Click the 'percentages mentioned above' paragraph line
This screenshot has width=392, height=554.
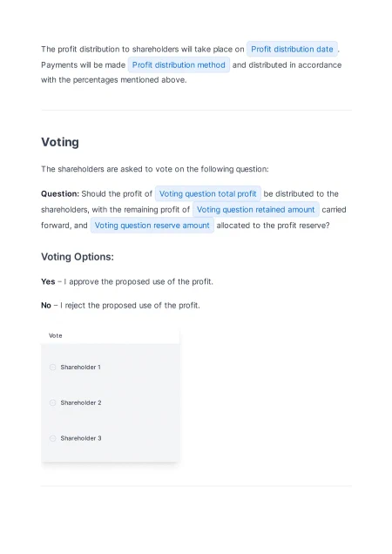pyautogui.click(x=114, y=80)
